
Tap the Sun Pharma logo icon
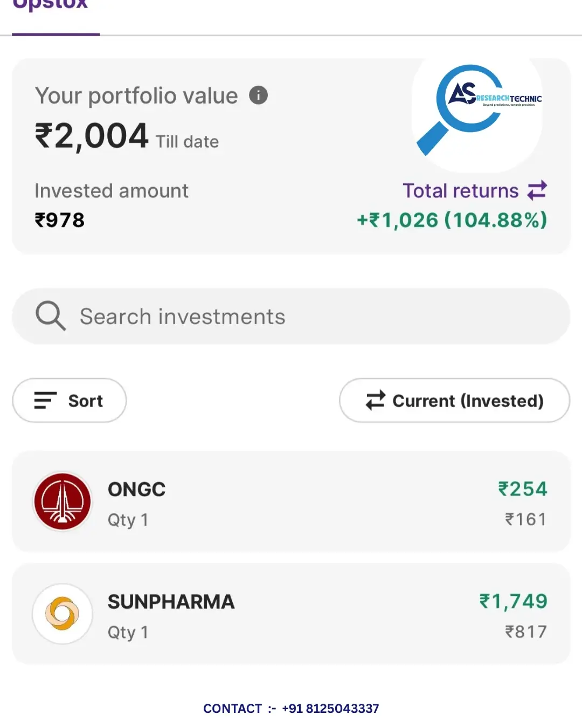coord(63,614)
